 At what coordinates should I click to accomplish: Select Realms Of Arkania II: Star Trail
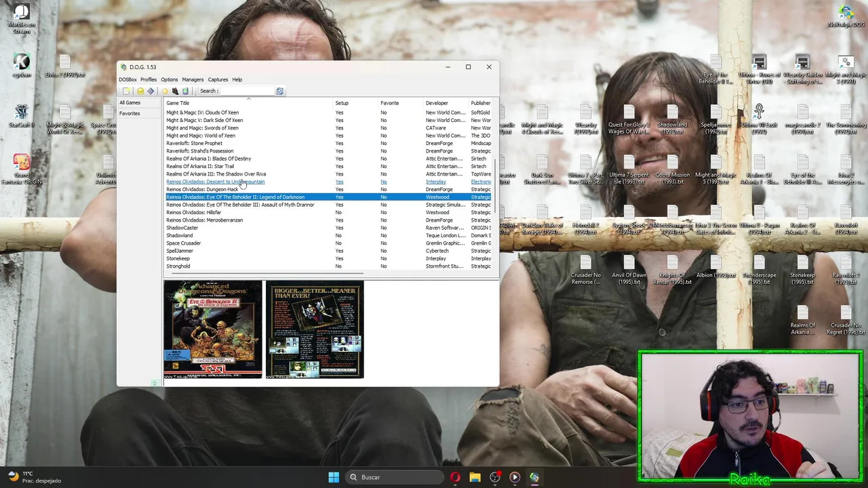(x=328, y=166)
